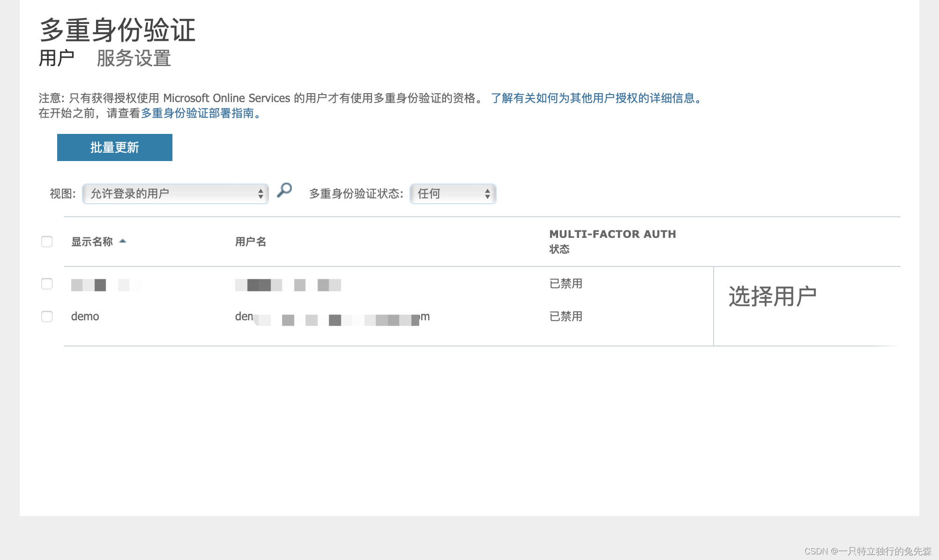The width and height of the screenshot is (939, 560).
Task: Check the box for the demo user
Action: click(x=47, y=317)
